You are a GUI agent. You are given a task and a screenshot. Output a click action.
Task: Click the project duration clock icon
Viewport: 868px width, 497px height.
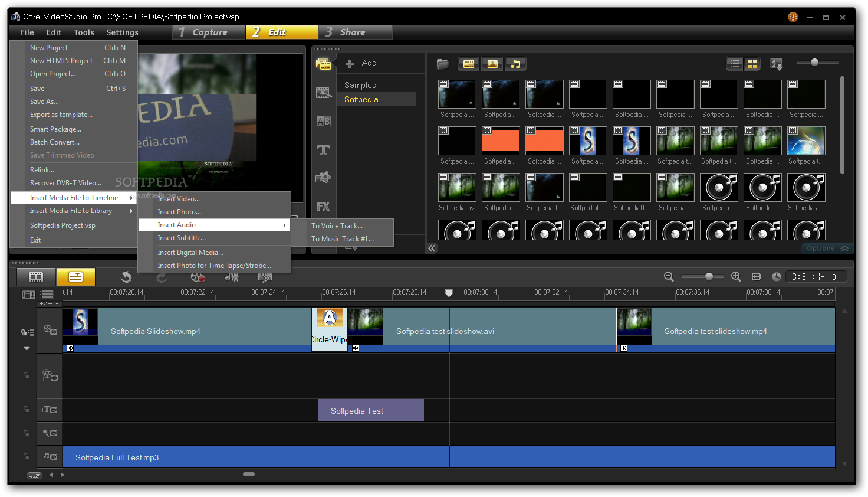777,276
